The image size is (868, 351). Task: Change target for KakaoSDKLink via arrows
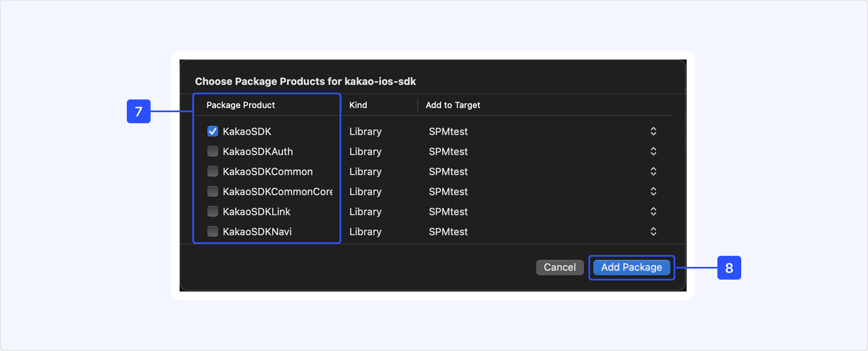[653, 211]
